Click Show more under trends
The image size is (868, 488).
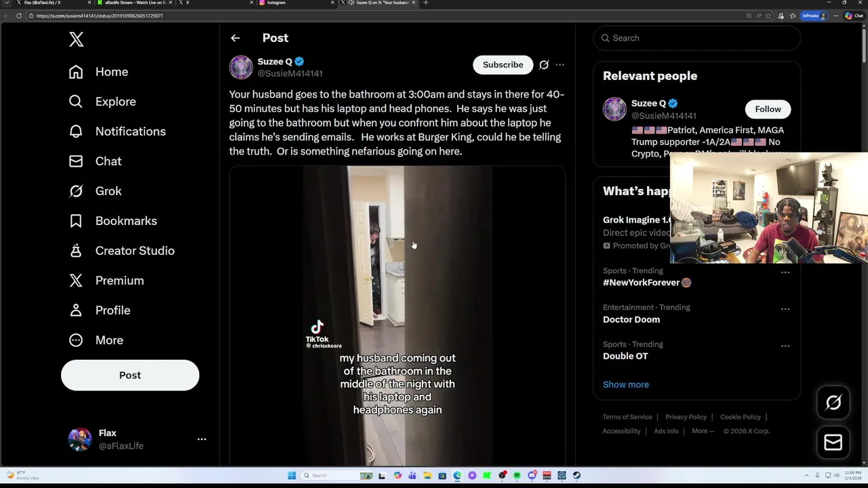(x=626, y=384)
